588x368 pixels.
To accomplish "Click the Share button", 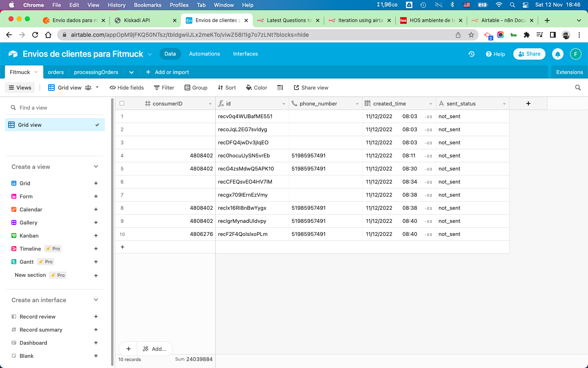I will (x=529, y=54).
